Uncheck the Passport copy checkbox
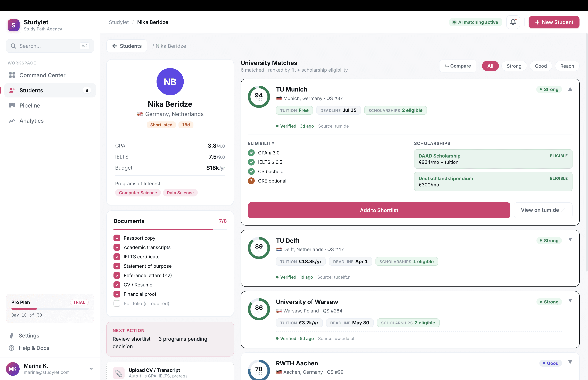 pos(117,238)
